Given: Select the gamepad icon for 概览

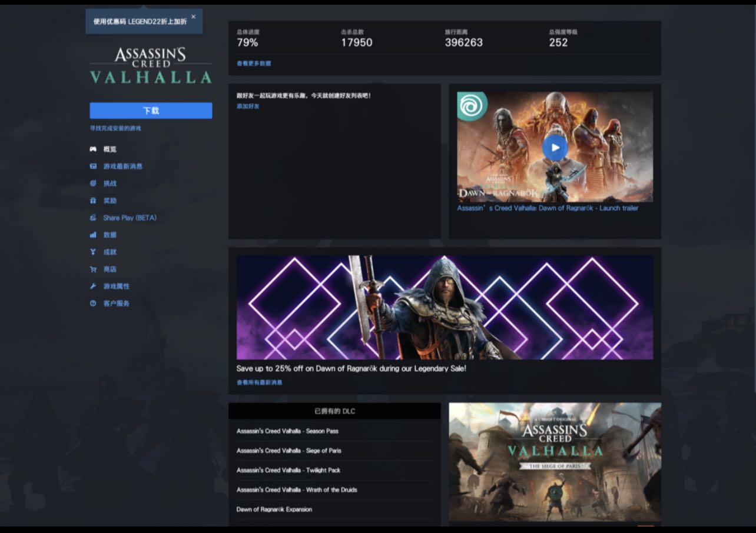Looking at the screenshot, I should click(x=93, y=149).
